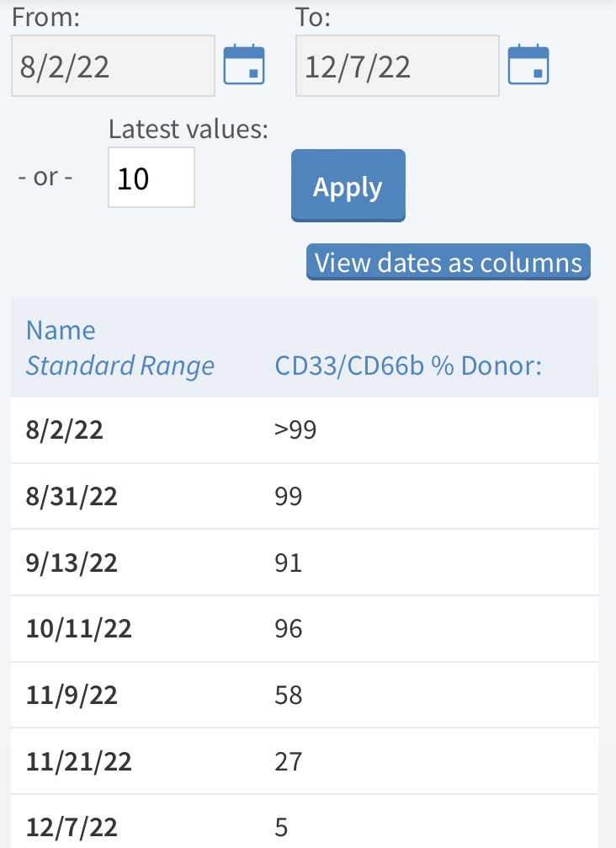Select the 8/2/22 result row date

point(65,429)
